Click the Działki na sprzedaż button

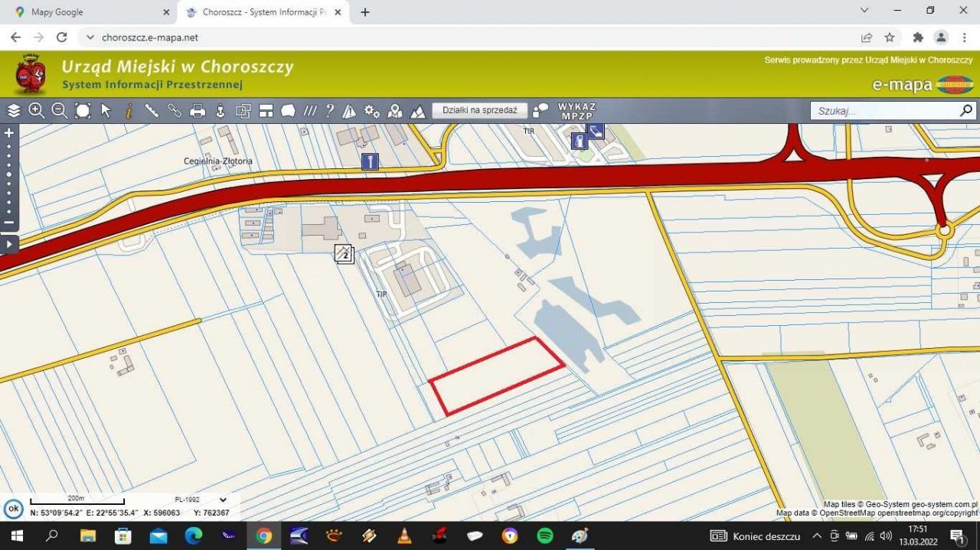click(480, 110)
